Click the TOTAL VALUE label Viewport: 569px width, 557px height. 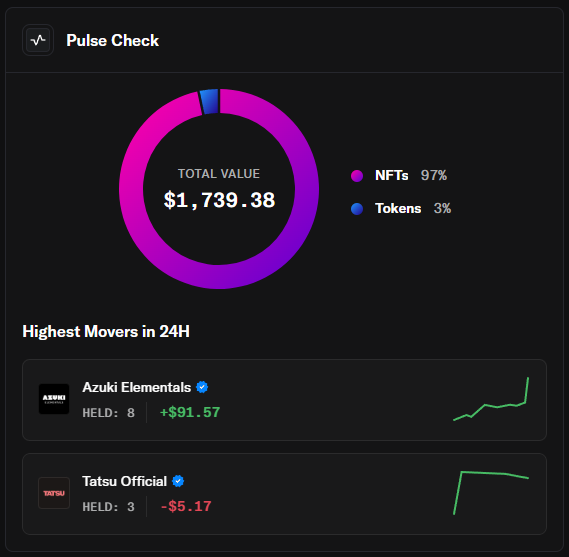pos(219,174)
